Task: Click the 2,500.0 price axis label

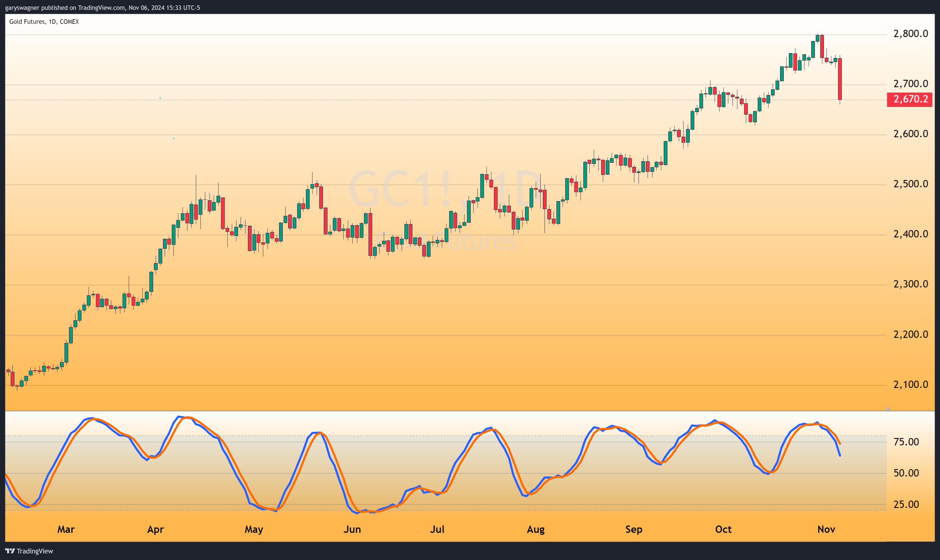Action: [x=911, y=184]
